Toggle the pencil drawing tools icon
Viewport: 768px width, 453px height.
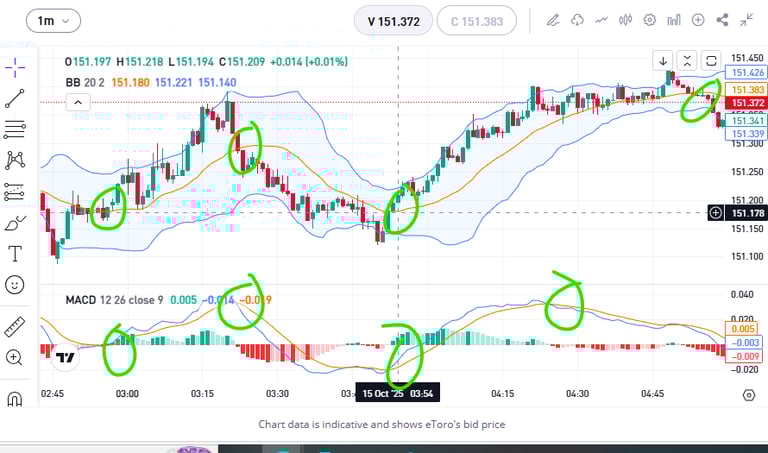(553, 20)
